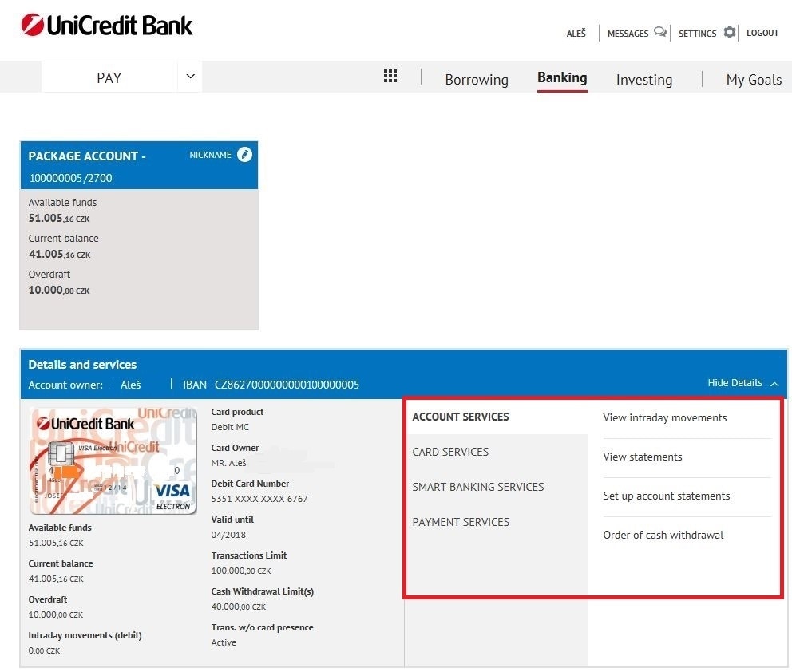Switch to the Investing tab
The image size is (792, 672).
pyautogui.click(x=644, y=80)
